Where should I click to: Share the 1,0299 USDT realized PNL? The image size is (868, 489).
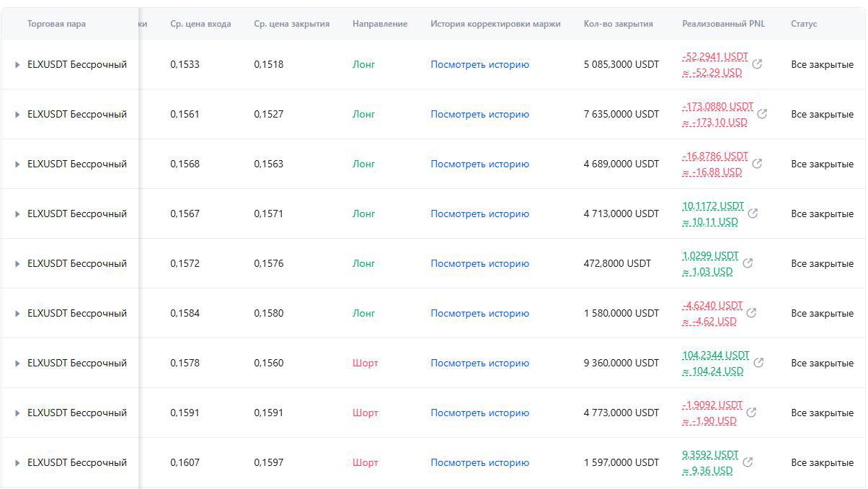coord(748,263)
